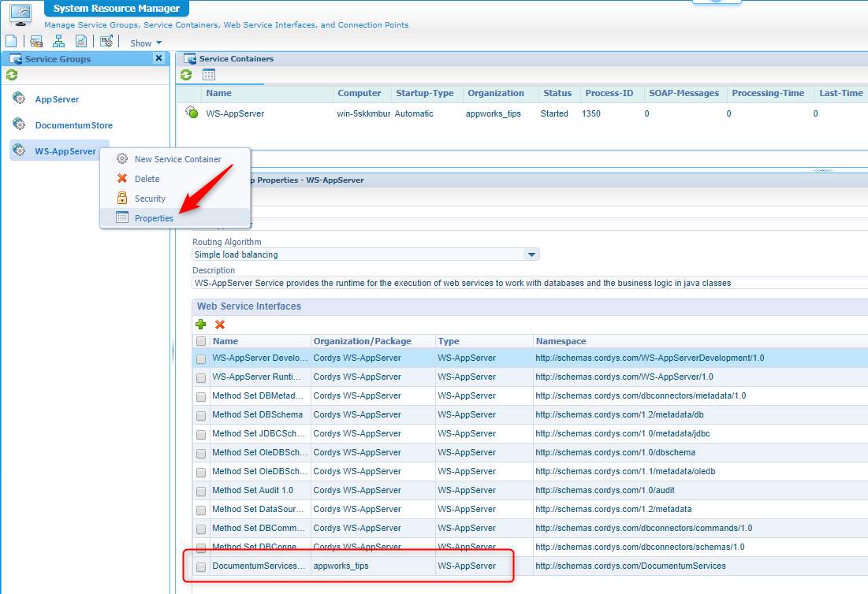Image resolution: width=868 pixels, height=594 pixels.
Task: Sort by the Namespace column header
Action: click(x=561, y=342)
